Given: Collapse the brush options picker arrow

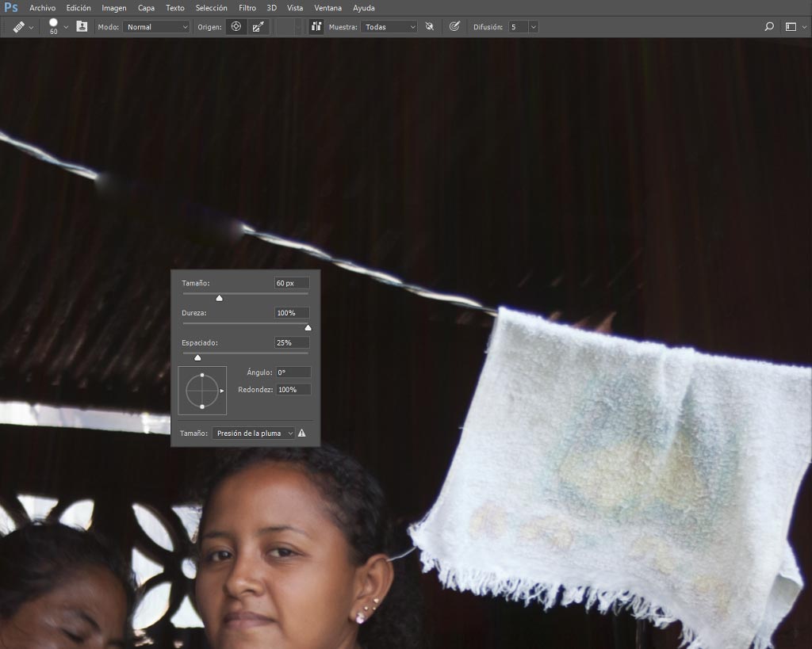Looking at the screenshot, I should tap(66, 28).
